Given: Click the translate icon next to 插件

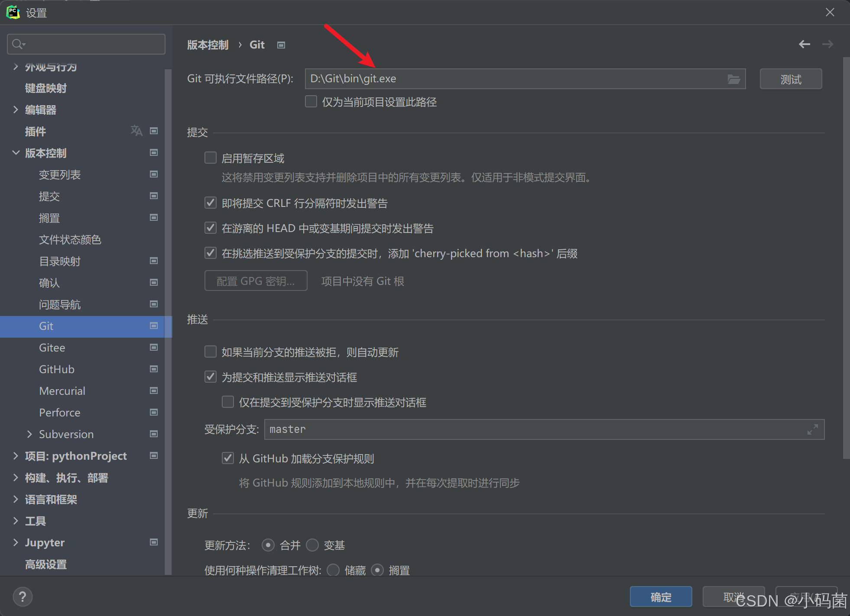Looking at the screenshot, I should 136,131.
